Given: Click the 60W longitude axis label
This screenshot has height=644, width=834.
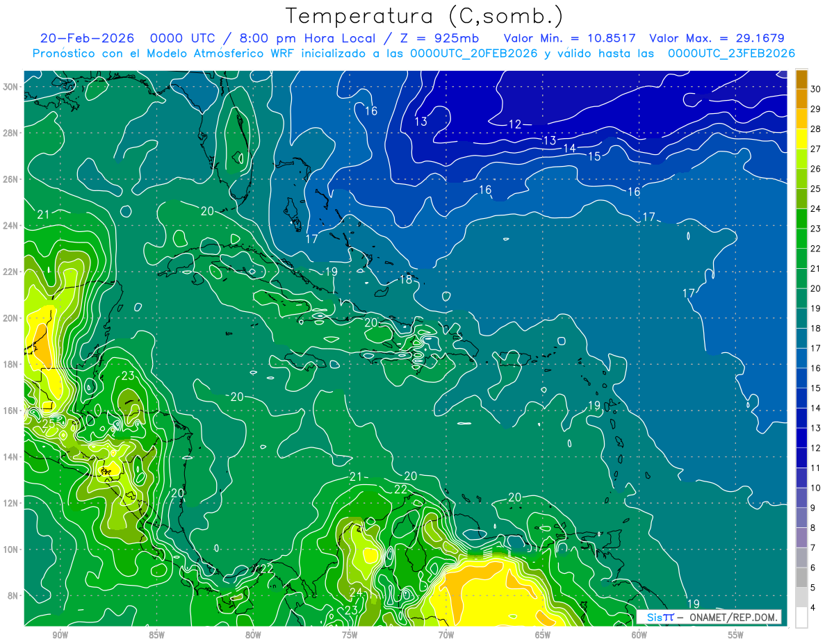Looking at the screenshot, I should click(639, 635).
